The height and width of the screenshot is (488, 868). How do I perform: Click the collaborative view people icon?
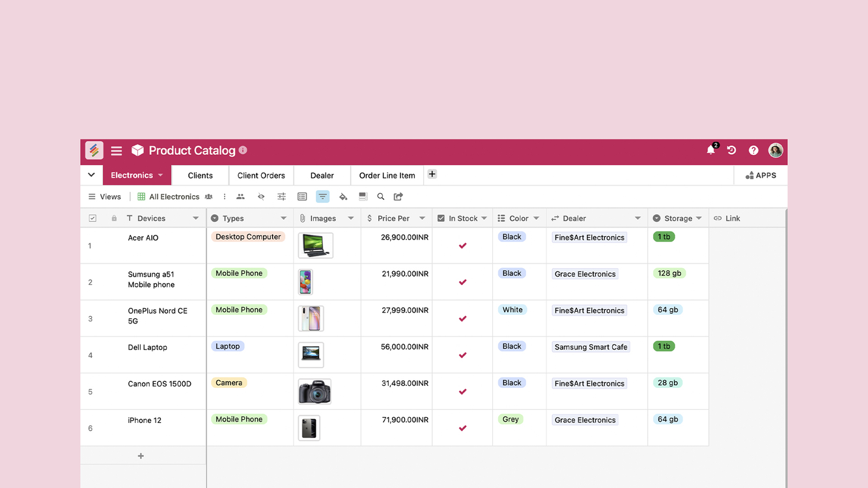click(x=209, y=197)
